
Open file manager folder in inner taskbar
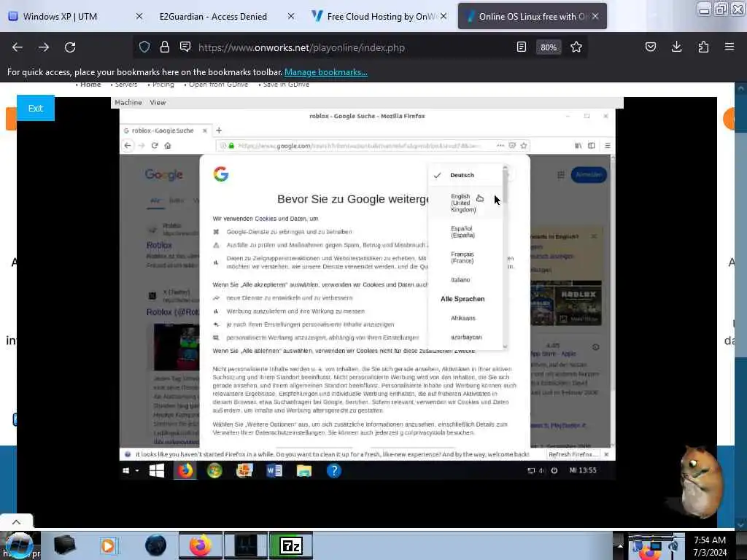304,470
